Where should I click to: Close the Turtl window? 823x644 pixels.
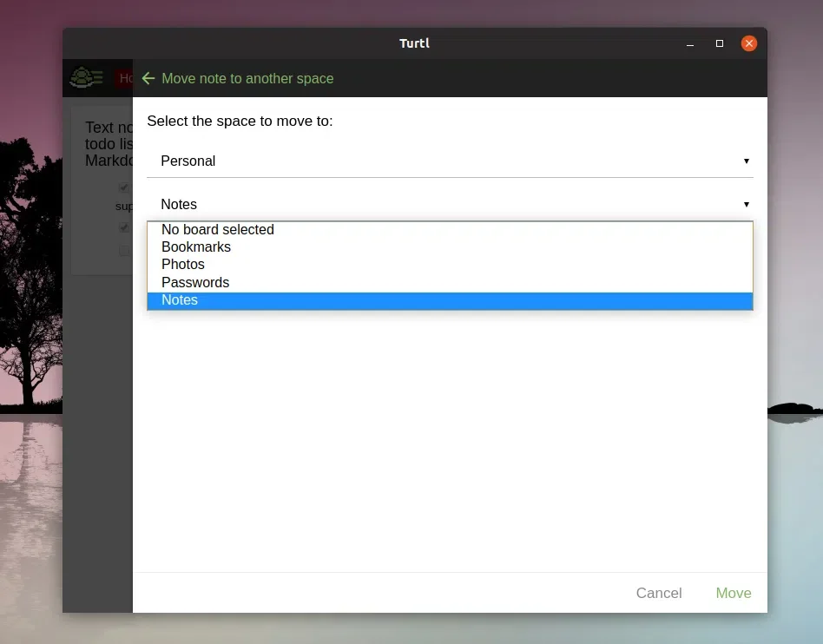tap(749, 43)
